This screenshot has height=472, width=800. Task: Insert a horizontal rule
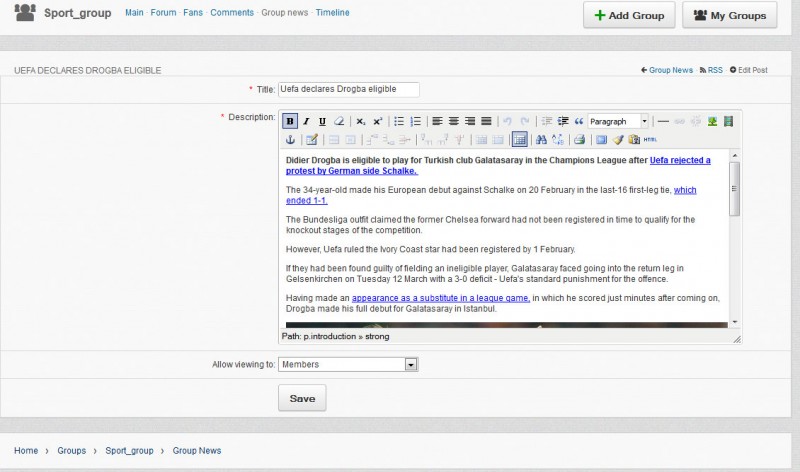(663, 121)
